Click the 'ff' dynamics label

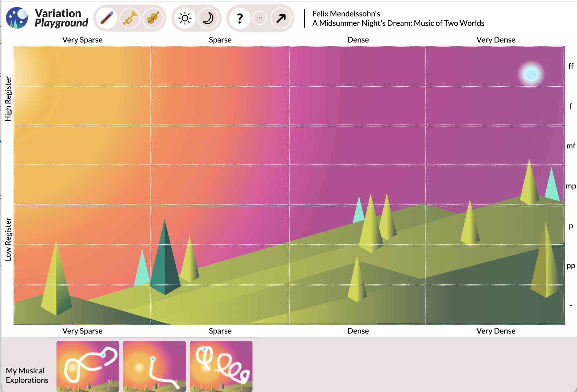pos(571,66)
